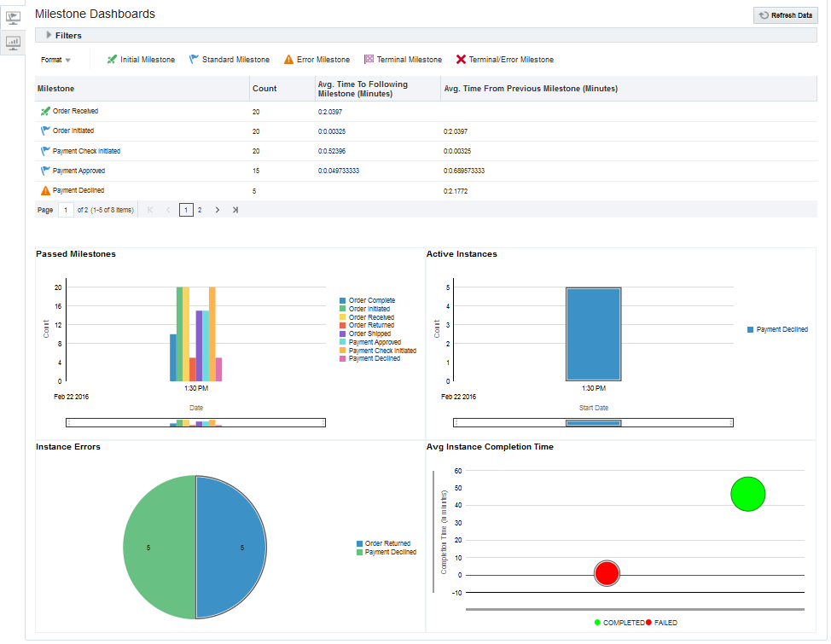Click the orange Payment Check Initiated bar
The image size is (831, 644).
(212, 334)
